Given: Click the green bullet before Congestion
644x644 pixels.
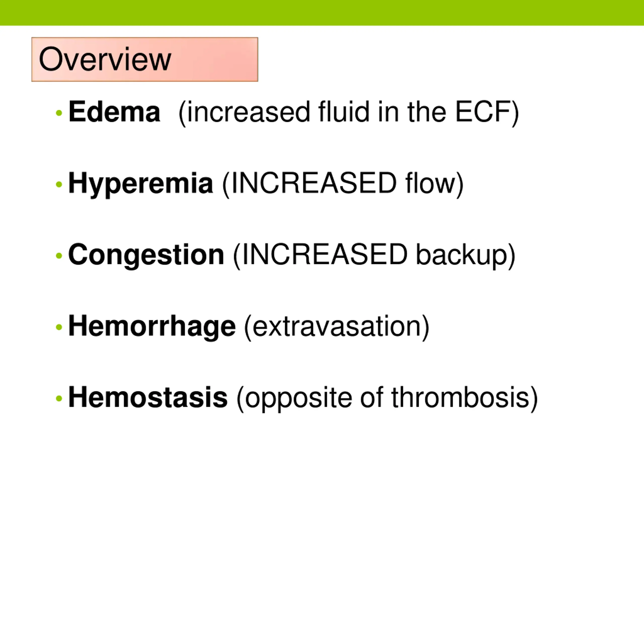Looking at the screenshot, I should pos(59,256).
